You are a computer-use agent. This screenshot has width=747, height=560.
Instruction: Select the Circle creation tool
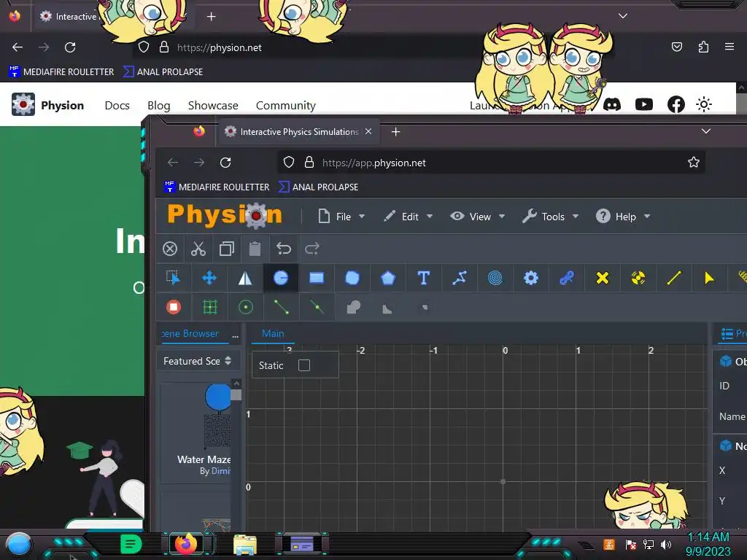pyautogui.click(x=281, y=278)
